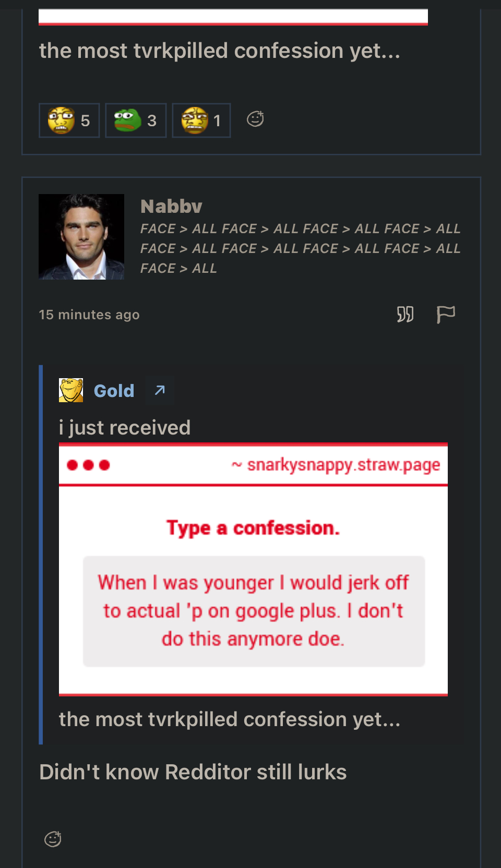Open Nabbv's profile picture
Screen dimensions: 501x868
coord(81,237)
